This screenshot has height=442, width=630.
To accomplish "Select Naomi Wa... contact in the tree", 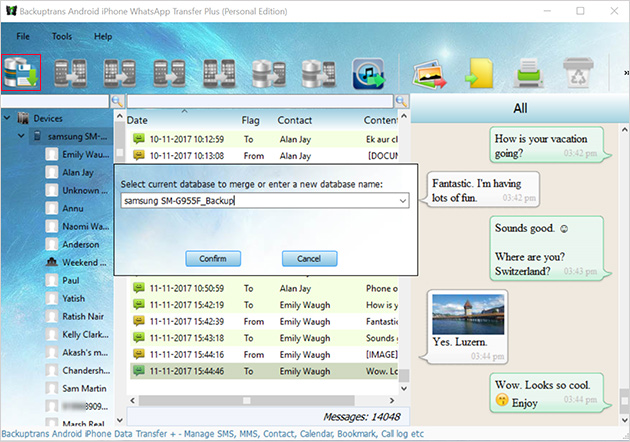I will click(78, 227).
